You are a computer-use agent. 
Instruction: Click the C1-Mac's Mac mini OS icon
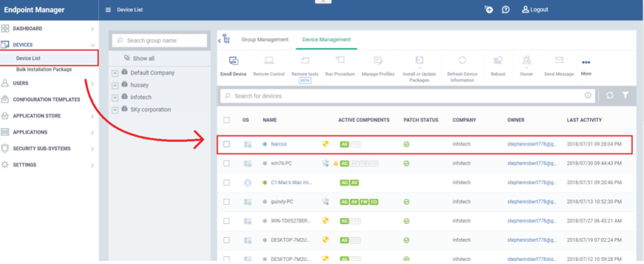click(247, 183)
